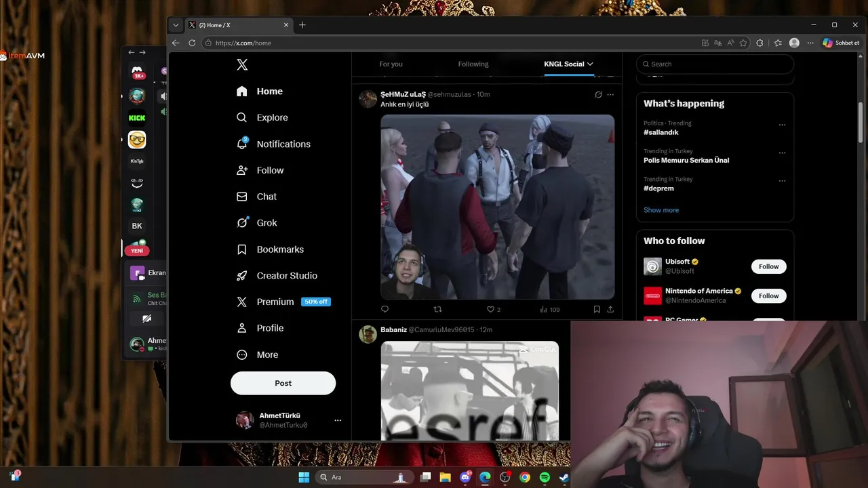Switch to the For you tab
The height and width of the screenshot is (488, 868).
[391, 64]
